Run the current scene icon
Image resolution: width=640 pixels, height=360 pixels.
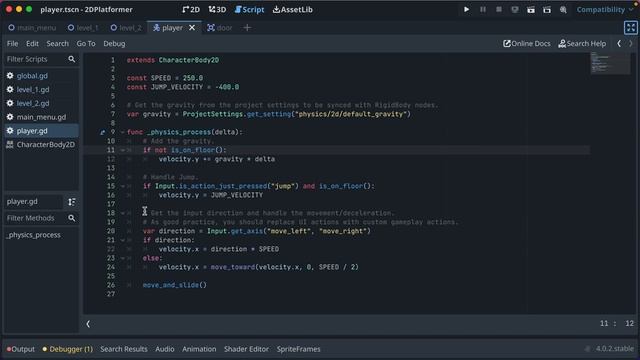pyautogui.click(x=531, y=9)
